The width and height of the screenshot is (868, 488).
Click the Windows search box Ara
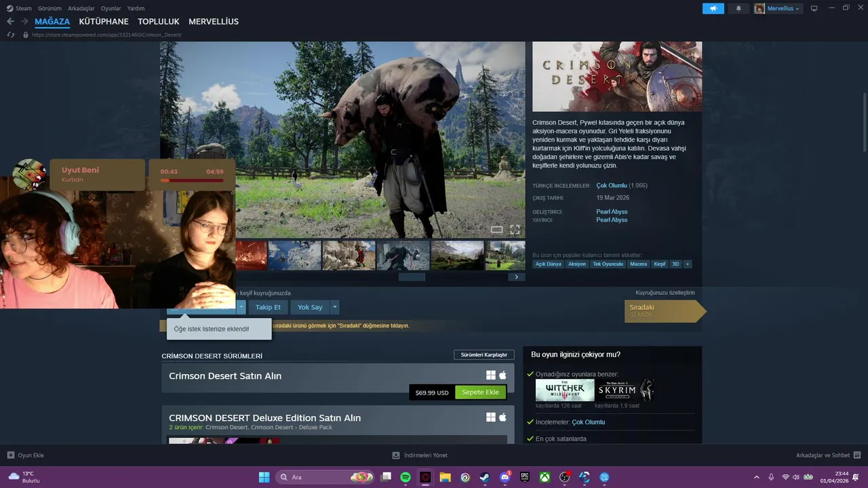pyautogui.click(x=326, y=477)
